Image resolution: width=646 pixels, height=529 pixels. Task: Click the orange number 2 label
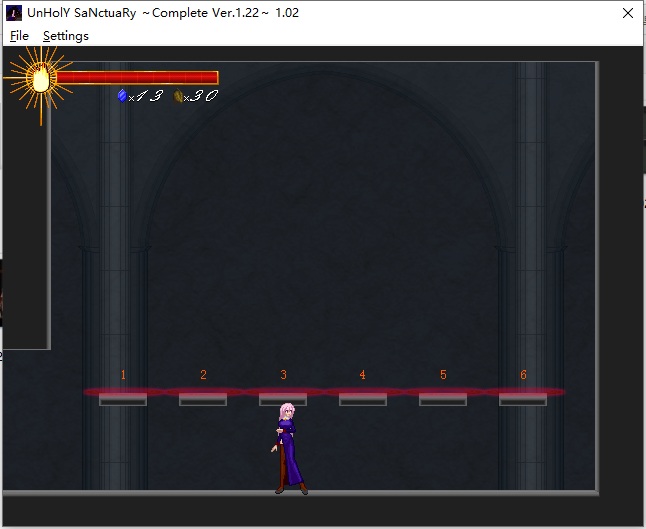(x=203, y=375)
